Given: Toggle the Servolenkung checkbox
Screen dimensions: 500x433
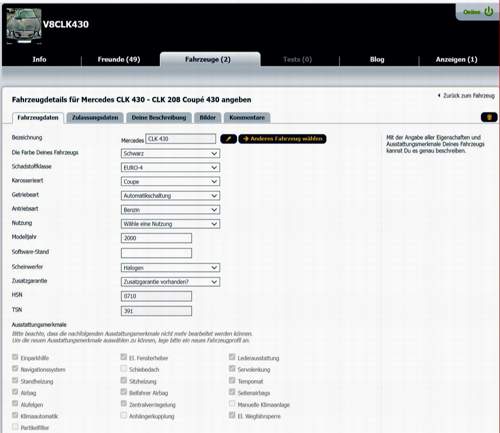Looking at the screenshot, I should (232, 369).
